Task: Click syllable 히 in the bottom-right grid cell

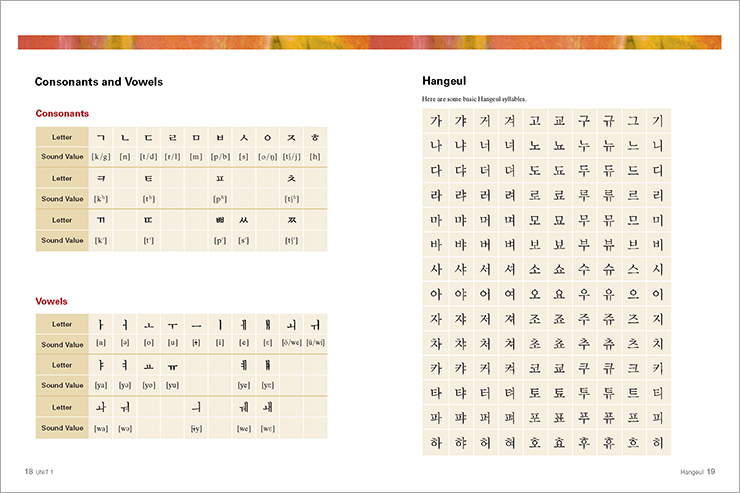Action: tap(656, 441)
